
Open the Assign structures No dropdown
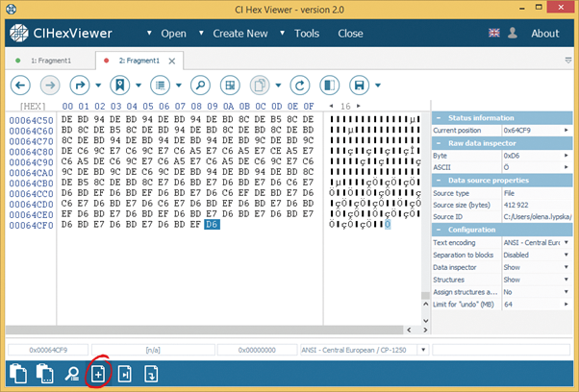(566, 292)
